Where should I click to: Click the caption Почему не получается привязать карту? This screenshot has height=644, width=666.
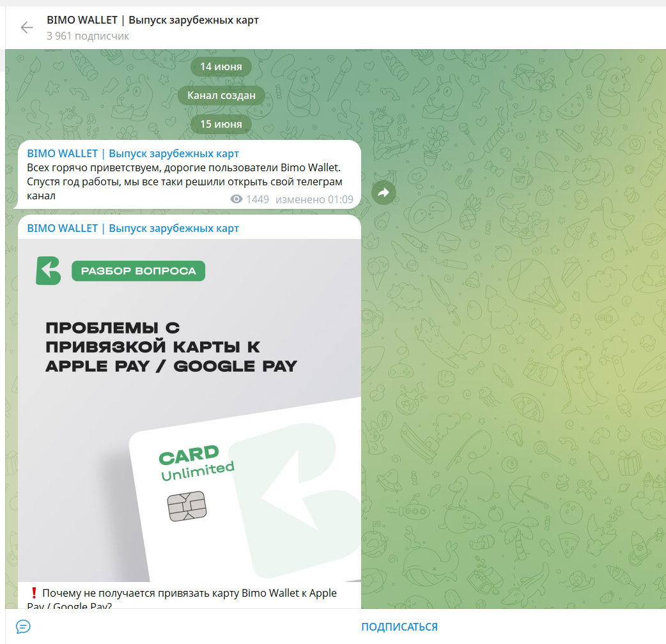[182, 599]
